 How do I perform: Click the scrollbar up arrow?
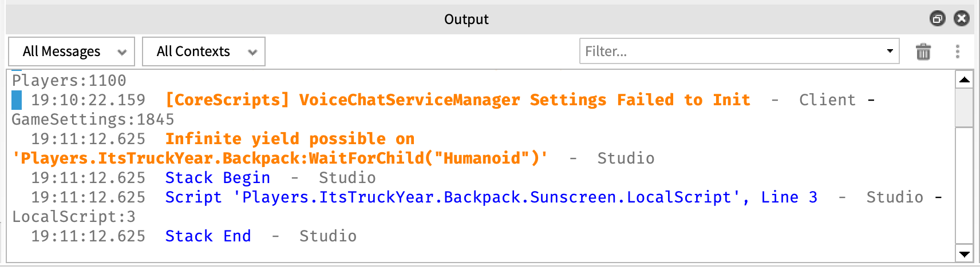(965, 80)
